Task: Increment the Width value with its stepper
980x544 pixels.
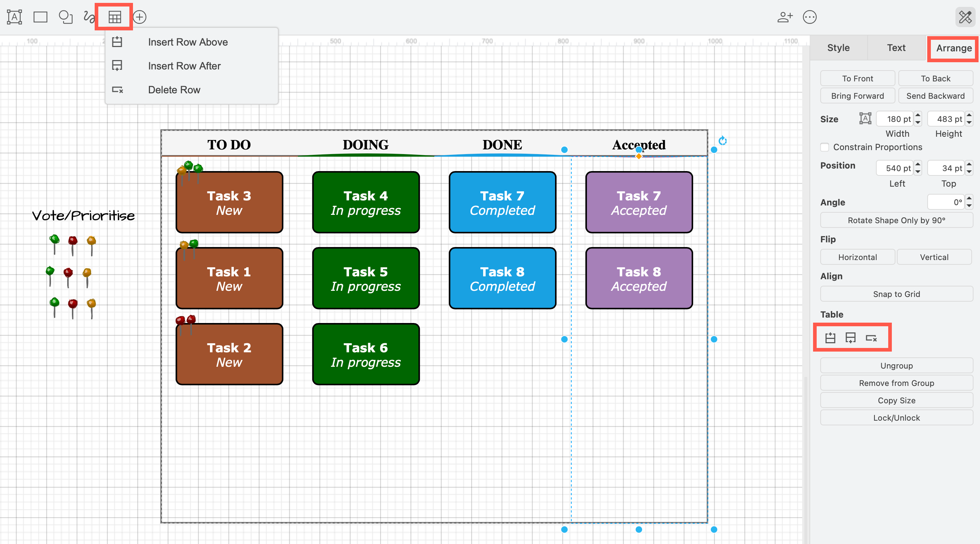Action: (918, 116)
